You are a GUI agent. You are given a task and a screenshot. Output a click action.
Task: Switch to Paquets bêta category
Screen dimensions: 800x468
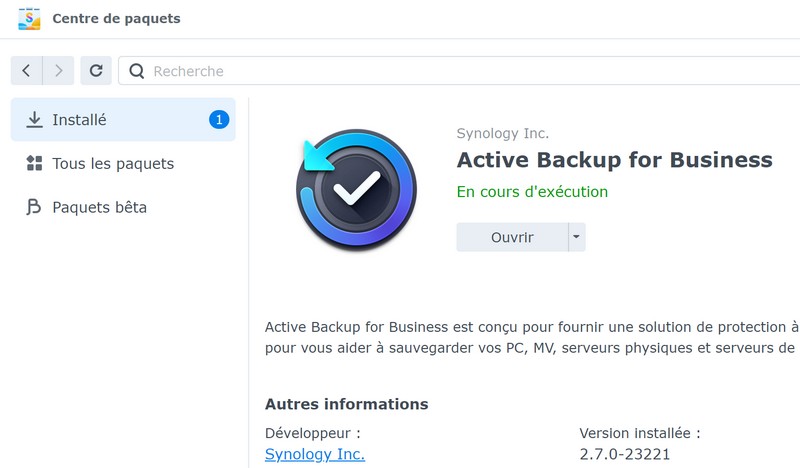[x=99, y=208]
